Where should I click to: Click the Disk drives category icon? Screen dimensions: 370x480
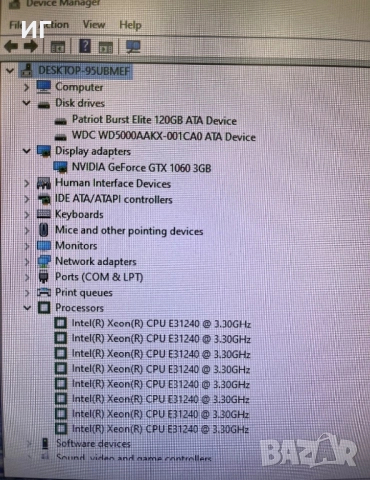[x=44, y=105]
